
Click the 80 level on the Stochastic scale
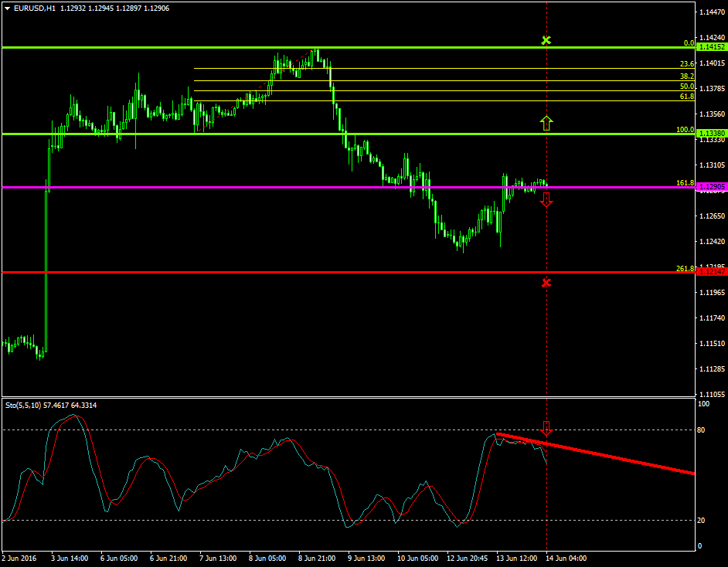(x=701, y=429)
